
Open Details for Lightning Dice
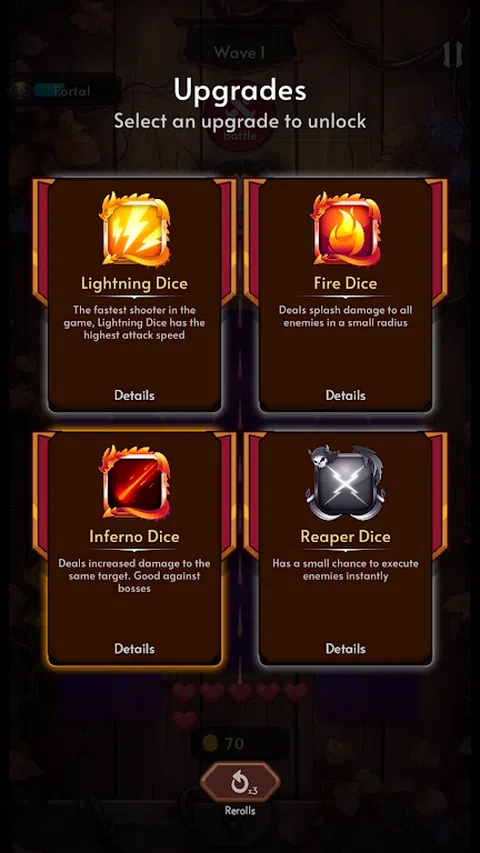pos(134,395)
